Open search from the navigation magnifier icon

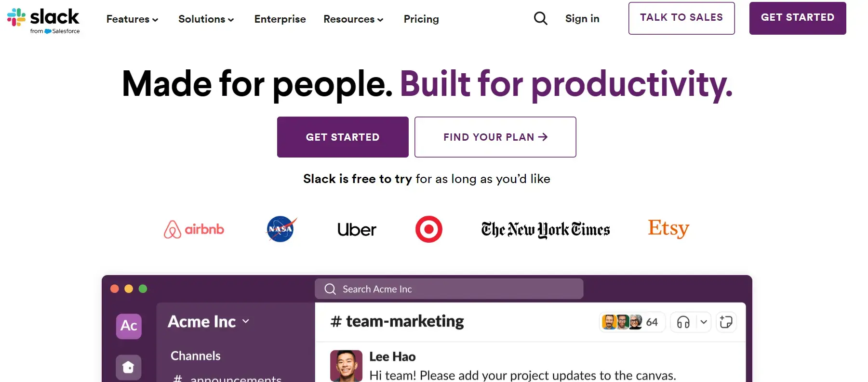coord(540,18)
